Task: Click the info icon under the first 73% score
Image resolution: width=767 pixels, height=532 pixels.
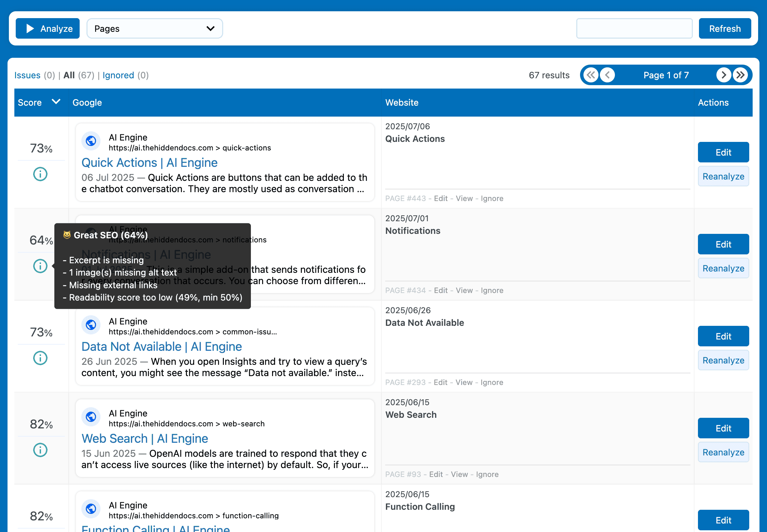Action: (x=40, y=174)
